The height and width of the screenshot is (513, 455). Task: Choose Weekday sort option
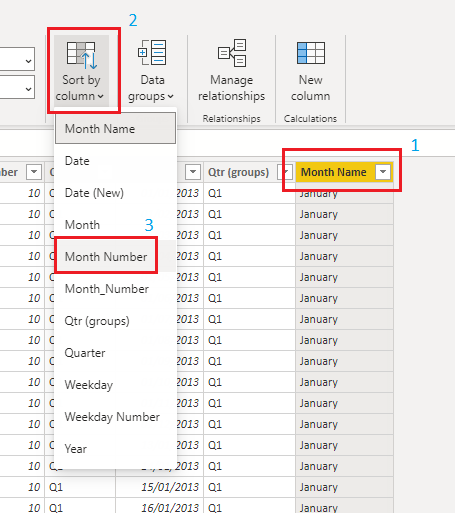[115, 385]
